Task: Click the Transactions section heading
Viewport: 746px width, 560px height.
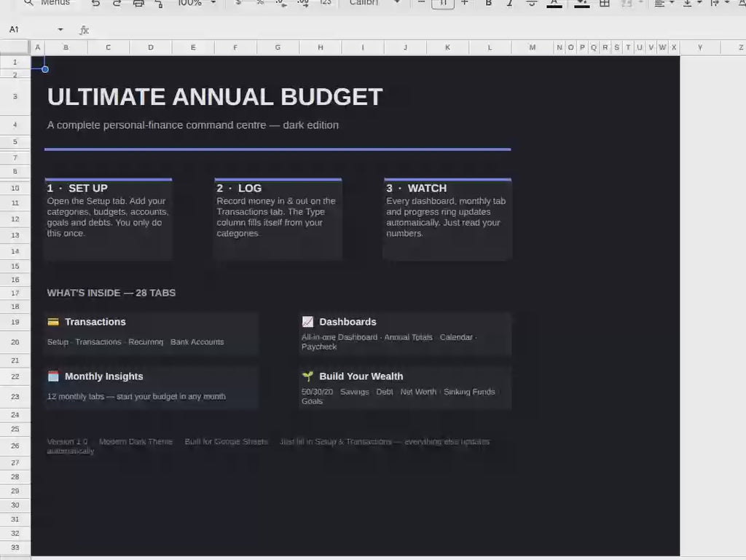Action: 95,322
